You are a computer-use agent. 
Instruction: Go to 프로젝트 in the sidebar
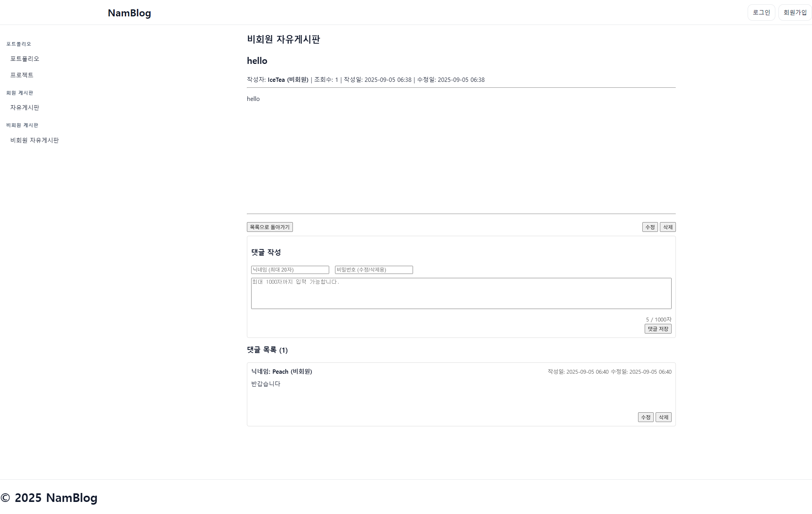click(x=22, y=75)
